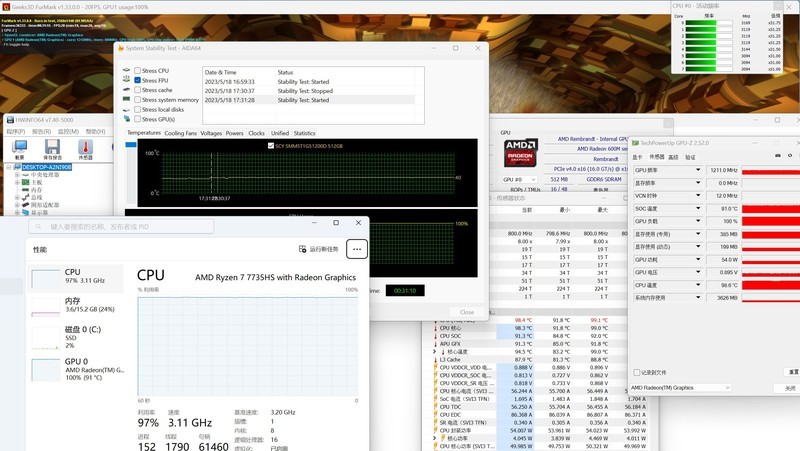Image resolution: width=800 pixels, height=451 pixels.
Task: Click the Close button in AIDA64
Action: [467, 312]
